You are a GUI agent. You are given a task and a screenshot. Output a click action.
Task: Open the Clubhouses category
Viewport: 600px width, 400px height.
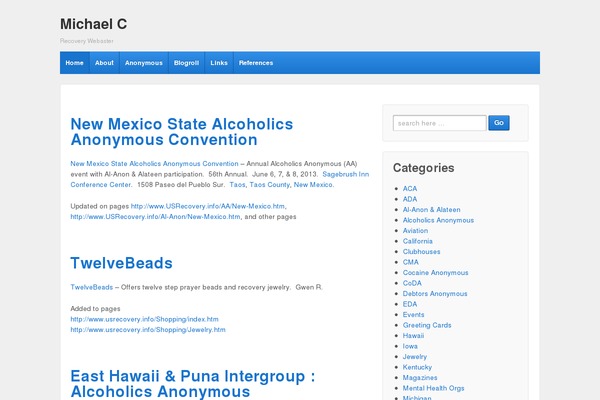pyautogui.click(x=421, y=252)
